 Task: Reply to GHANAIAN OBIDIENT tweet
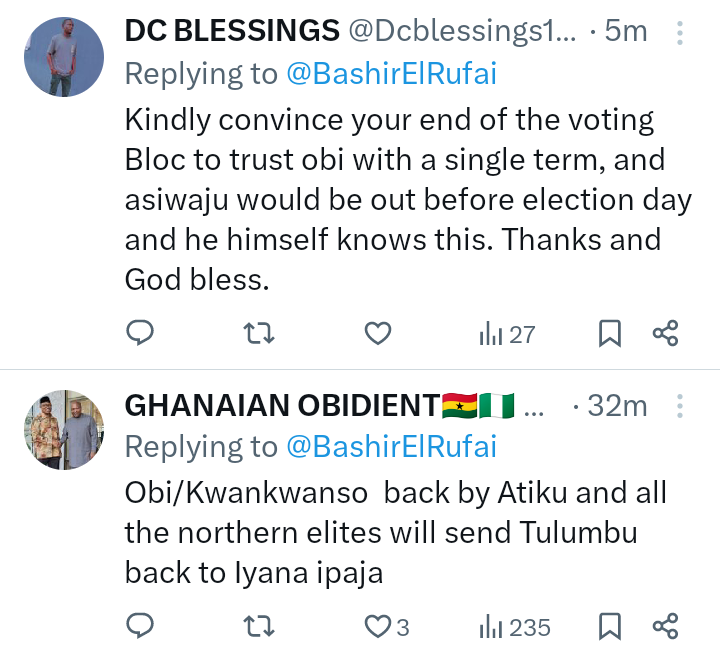click(x=141, y=627)
